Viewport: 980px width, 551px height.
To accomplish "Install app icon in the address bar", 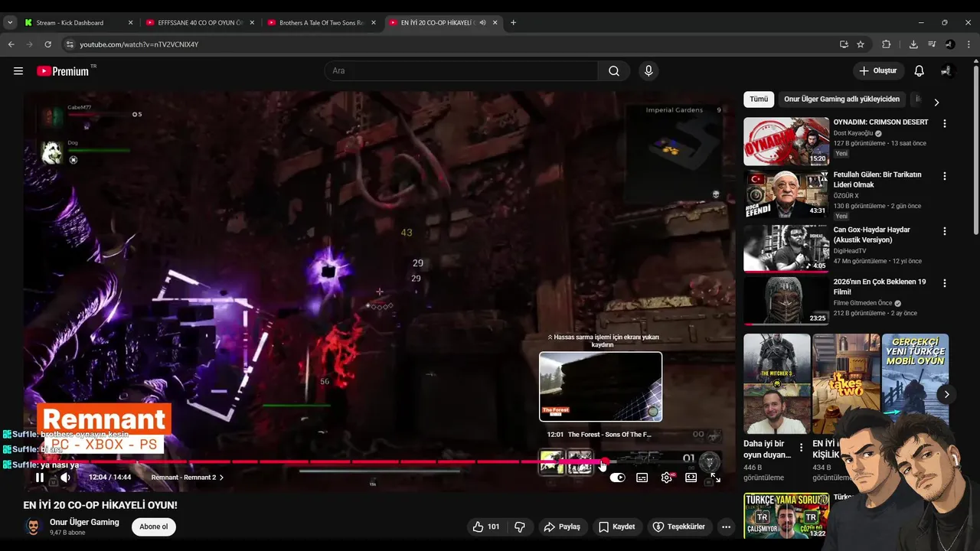I will coord(844,44).
